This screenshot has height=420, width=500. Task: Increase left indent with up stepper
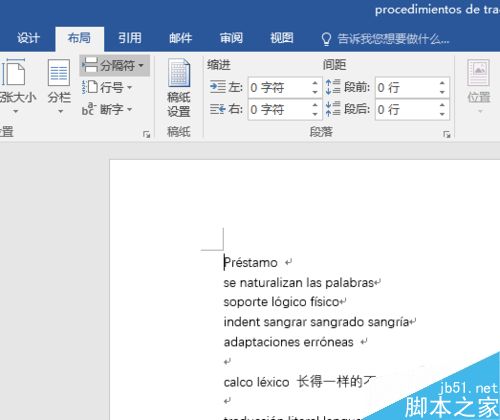[315, 83]
